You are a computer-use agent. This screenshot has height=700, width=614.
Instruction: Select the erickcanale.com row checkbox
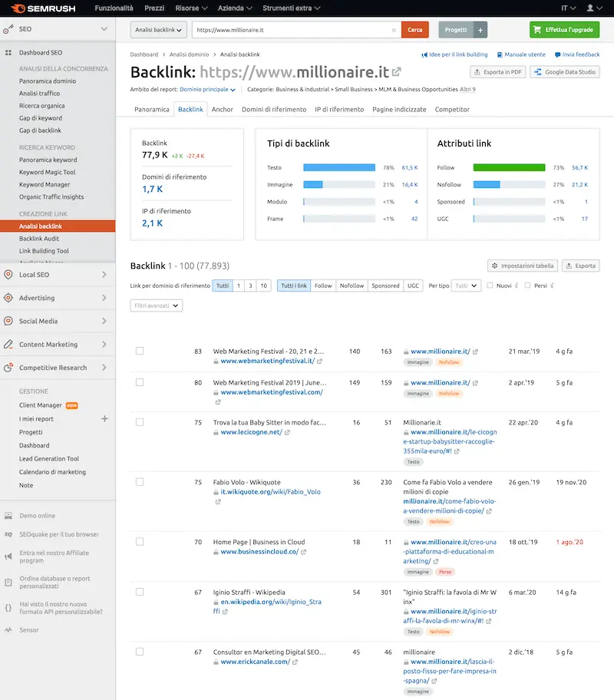click(140, 652)
